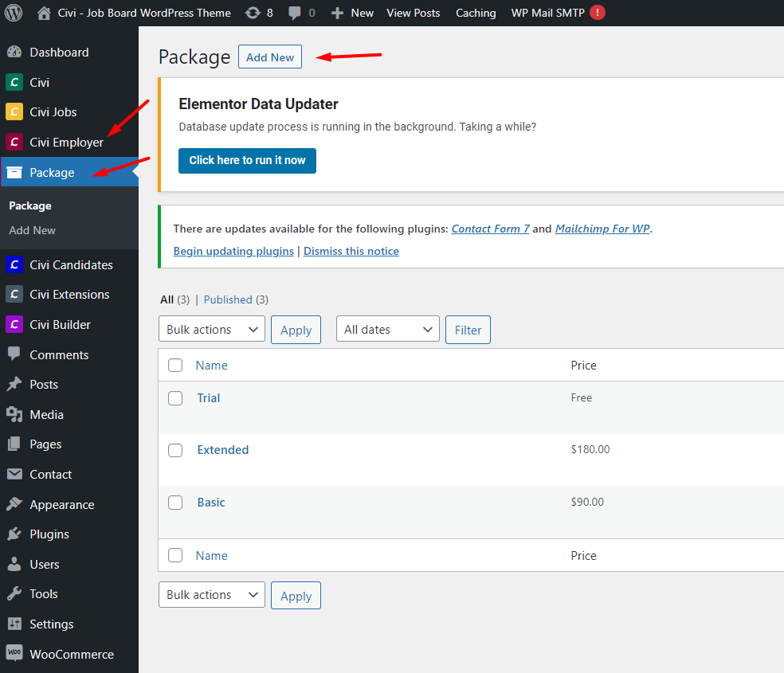Click the Dashboard gauge icon

pos(14,52)
